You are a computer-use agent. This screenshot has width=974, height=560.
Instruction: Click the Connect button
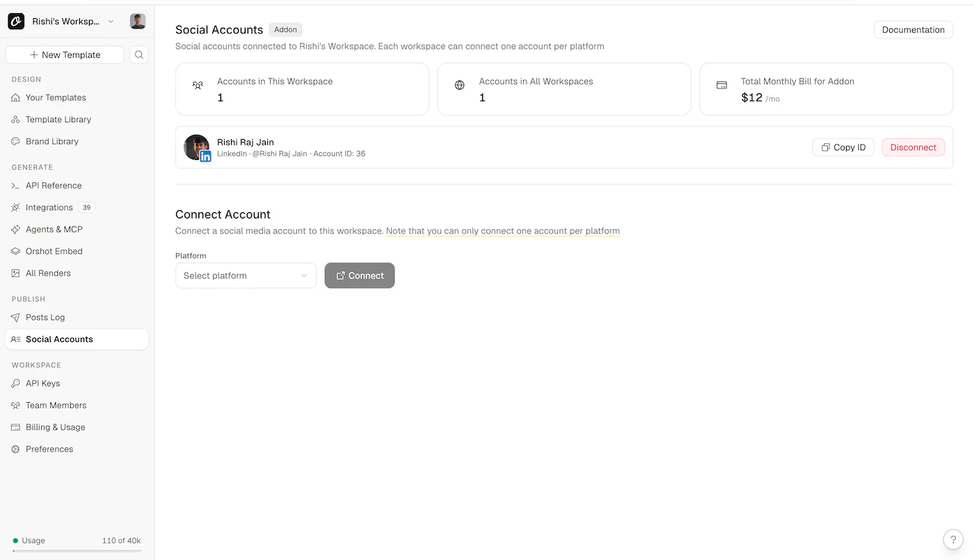pyautogui.click(x=360, y=275)
